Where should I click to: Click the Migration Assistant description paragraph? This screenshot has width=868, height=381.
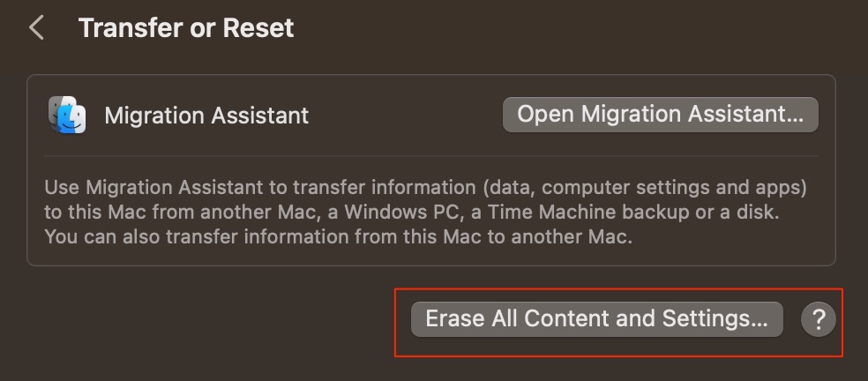point(426,212)
